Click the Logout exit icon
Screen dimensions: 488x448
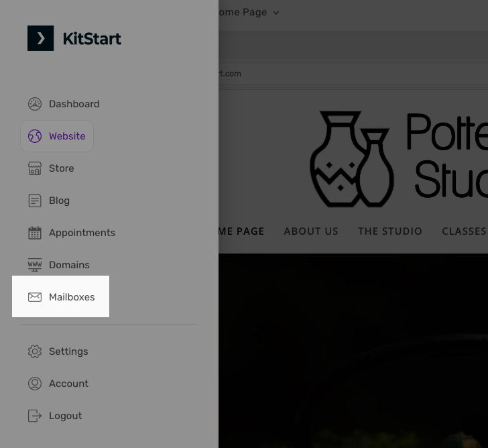coord(35,416)
